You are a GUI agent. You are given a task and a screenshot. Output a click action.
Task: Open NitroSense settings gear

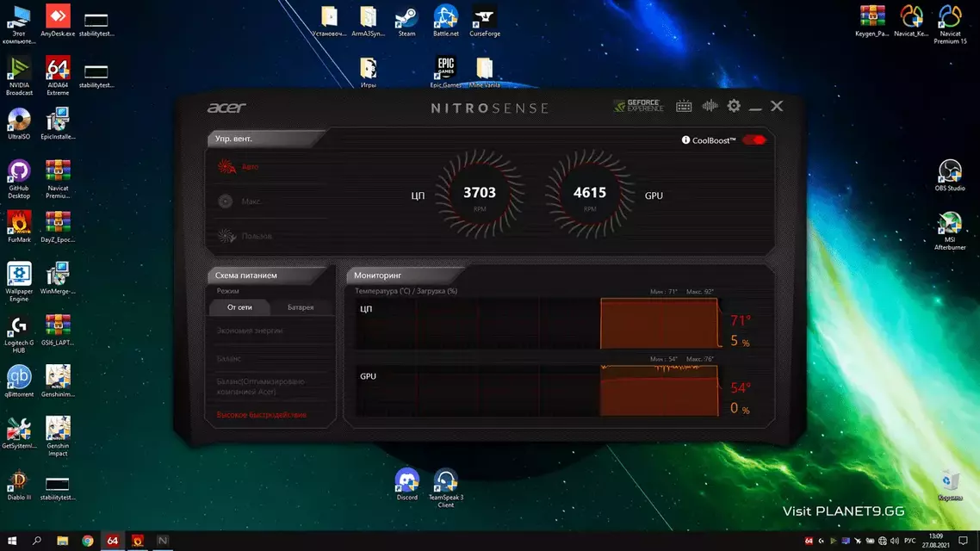click(x=734, y=106)
